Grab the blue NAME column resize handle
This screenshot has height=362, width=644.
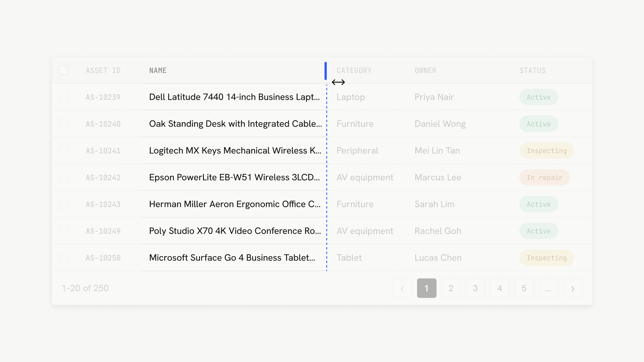point(326,71)
